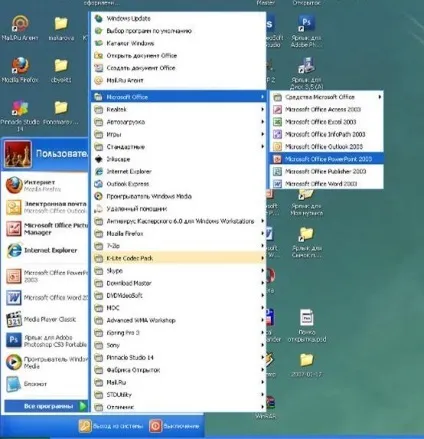
Task: Click pinned PowerPoint 2003 icon in Start menu
Action: pyautogui.click(x=14, y=276)
